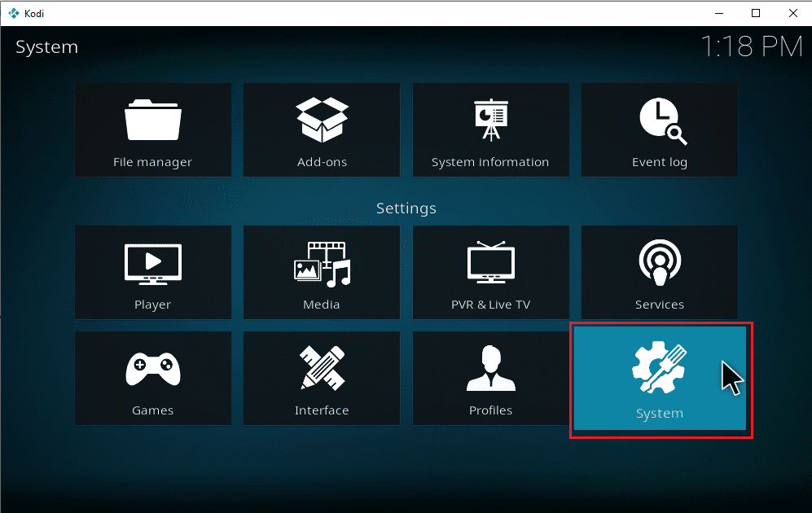
Task: Open the Add-ons browser
Action: click(x=321, y=129)
